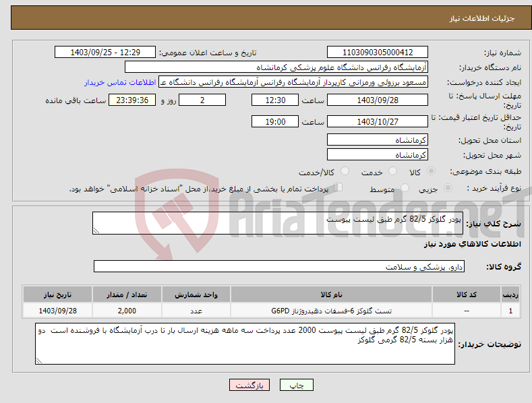Viewport: 532px width, 403px height.
Task: Click the شرح کلی نیاز text area
Action: point(278,223)
